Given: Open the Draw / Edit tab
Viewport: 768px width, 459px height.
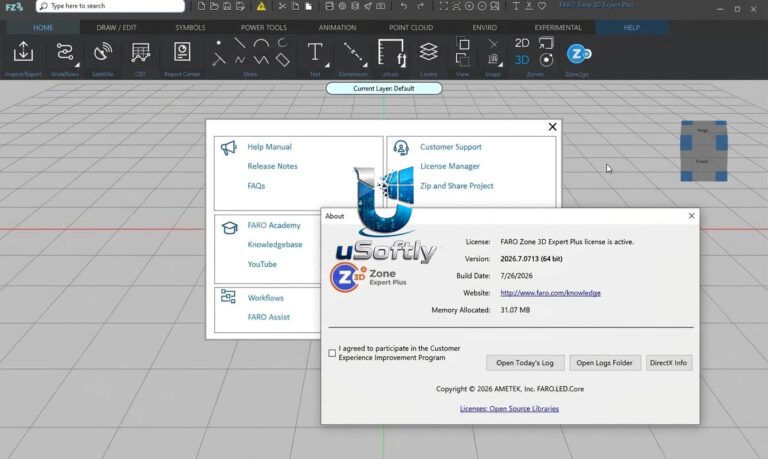Looking at the screenshot, I should pyautogui.click(x=116, y=27).
